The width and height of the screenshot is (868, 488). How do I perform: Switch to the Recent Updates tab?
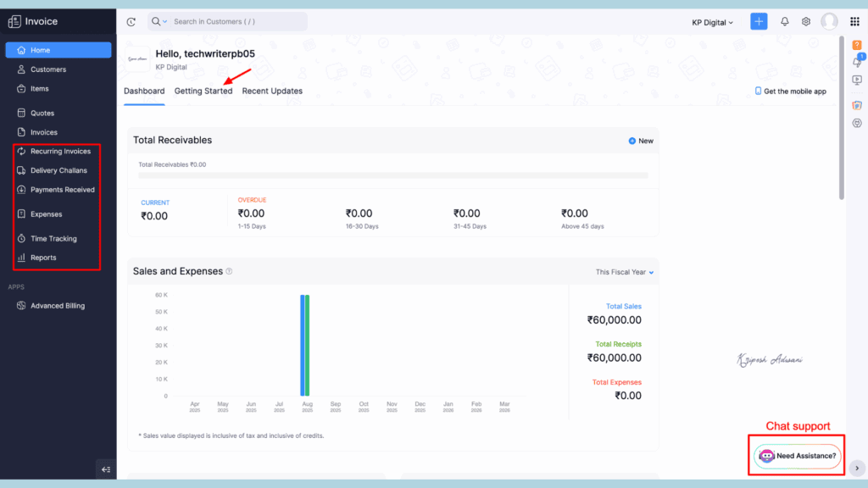(x=272, y=91)
